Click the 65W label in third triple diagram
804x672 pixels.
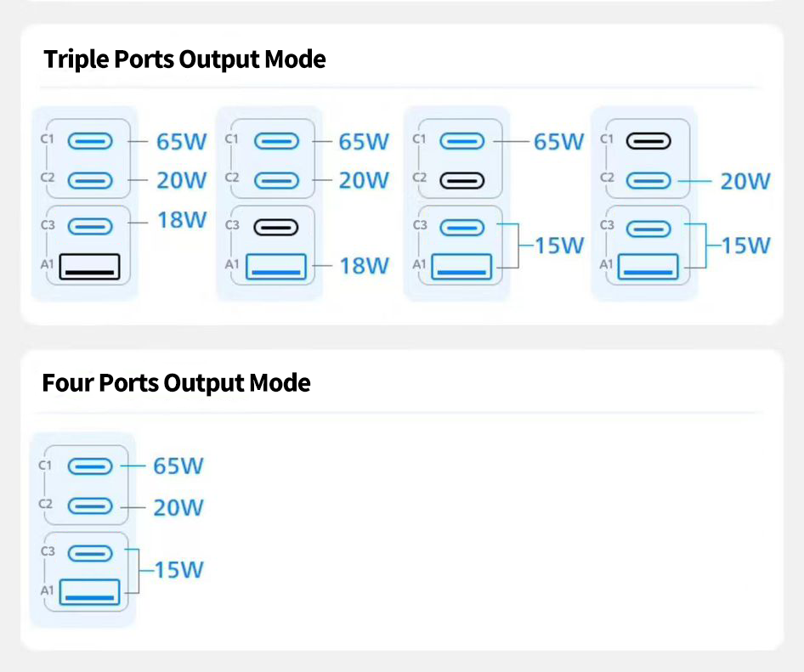(x=559, y=142)
